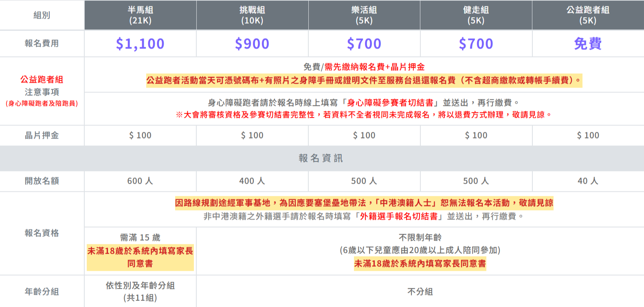Viewport: 644px width, 307px height.
Task: Click the 不分組 cell
Action: [420, 292]
